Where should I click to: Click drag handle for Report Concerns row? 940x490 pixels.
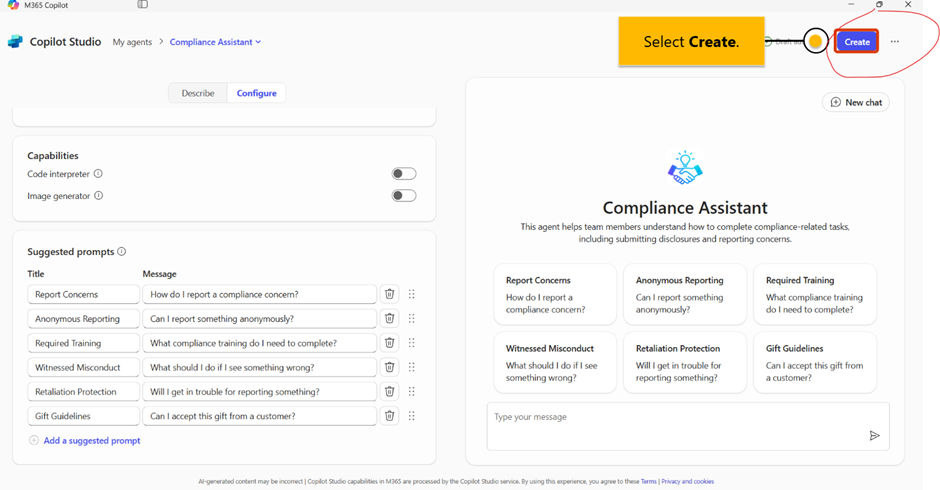(412, 294)
